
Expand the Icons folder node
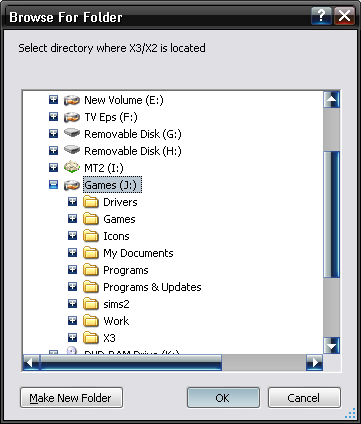point(72,236)
